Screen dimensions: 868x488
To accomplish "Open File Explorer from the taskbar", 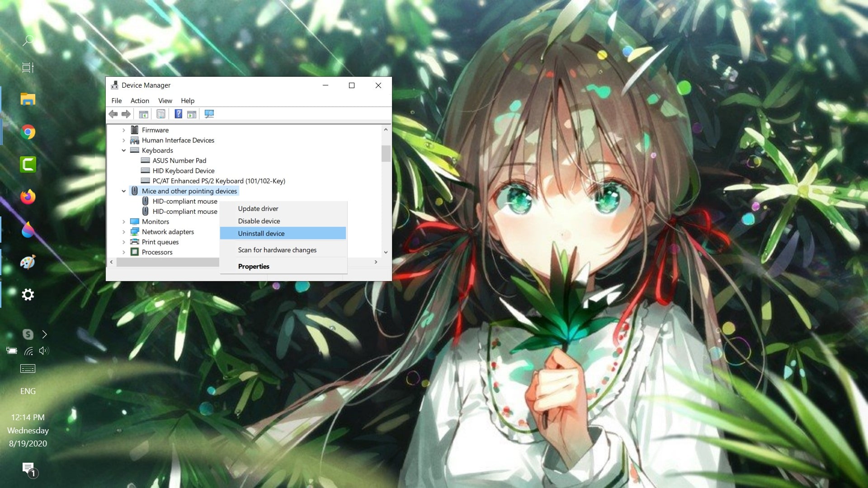I will (x=28, y=99).
